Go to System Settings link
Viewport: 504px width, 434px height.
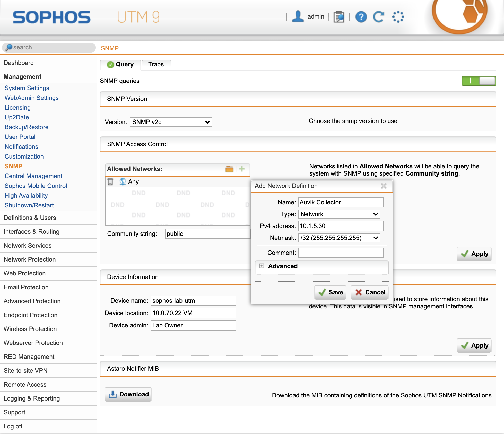point(27,88)
